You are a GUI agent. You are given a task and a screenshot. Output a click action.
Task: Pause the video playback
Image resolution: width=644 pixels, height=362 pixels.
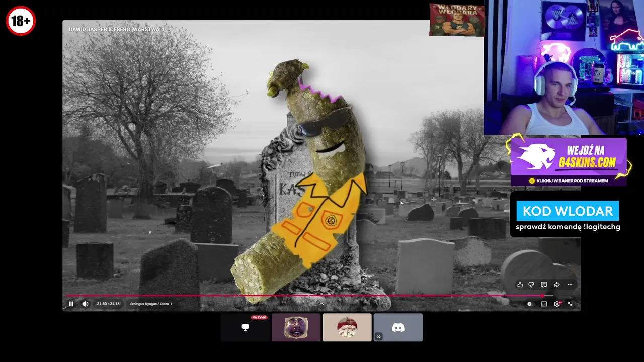point(71,304)
